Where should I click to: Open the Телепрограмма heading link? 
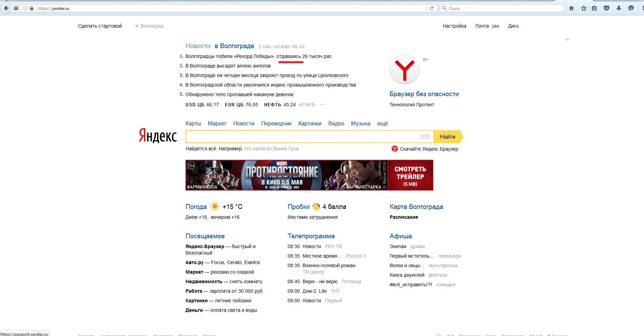(311, 236)
